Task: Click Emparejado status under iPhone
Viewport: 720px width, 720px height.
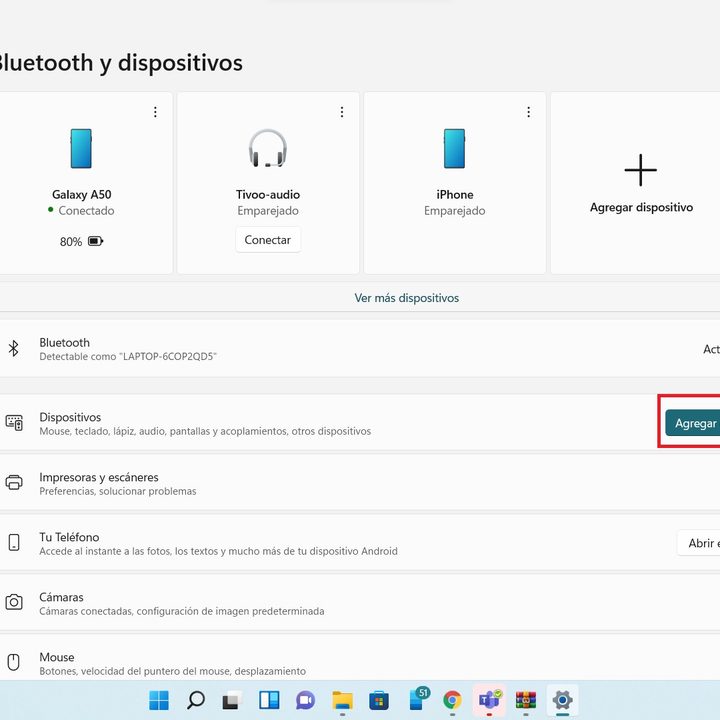Action: 455,211
